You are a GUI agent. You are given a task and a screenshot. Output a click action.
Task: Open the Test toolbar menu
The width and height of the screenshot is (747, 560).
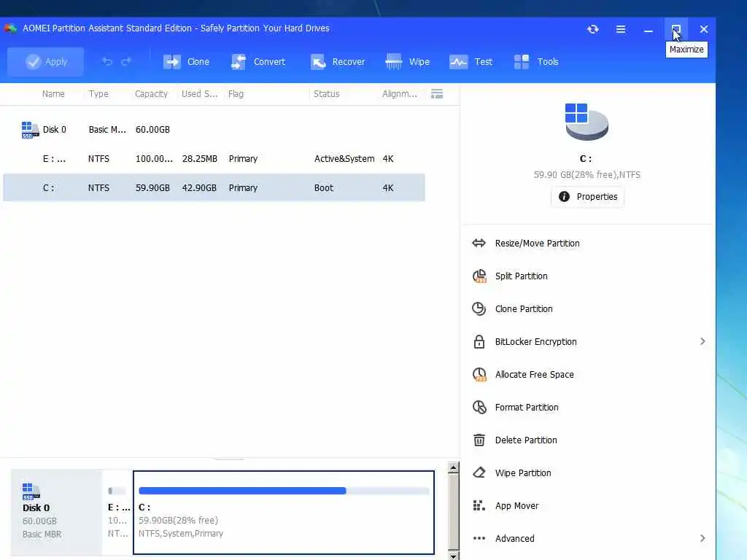click(471, 62)
